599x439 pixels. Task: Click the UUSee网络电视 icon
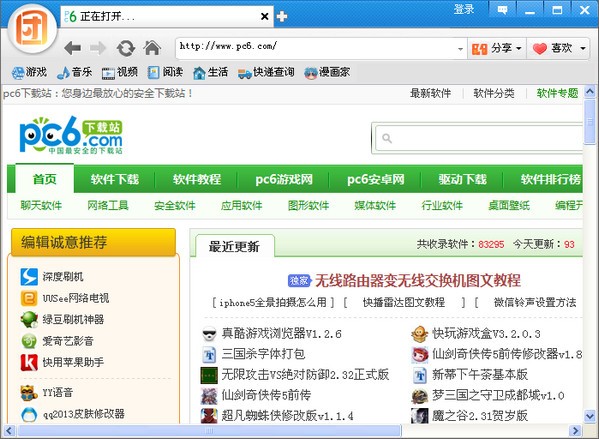(29, 298)
